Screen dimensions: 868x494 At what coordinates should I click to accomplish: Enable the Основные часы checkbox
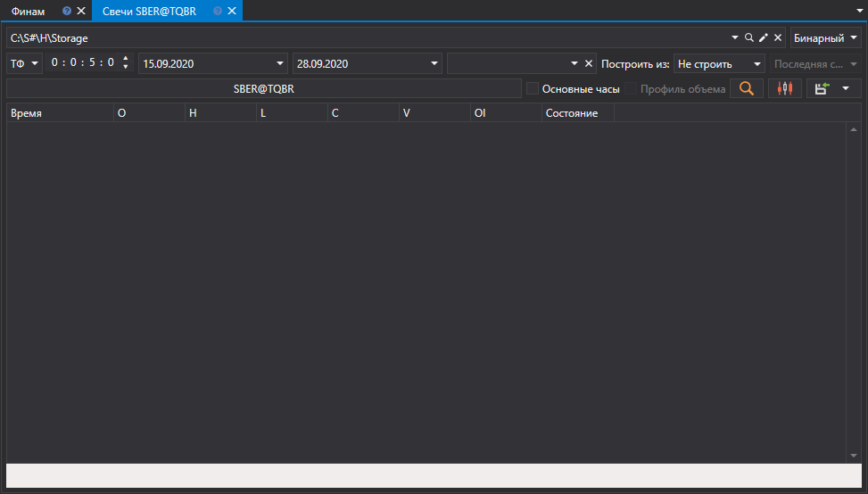(533, 88)
